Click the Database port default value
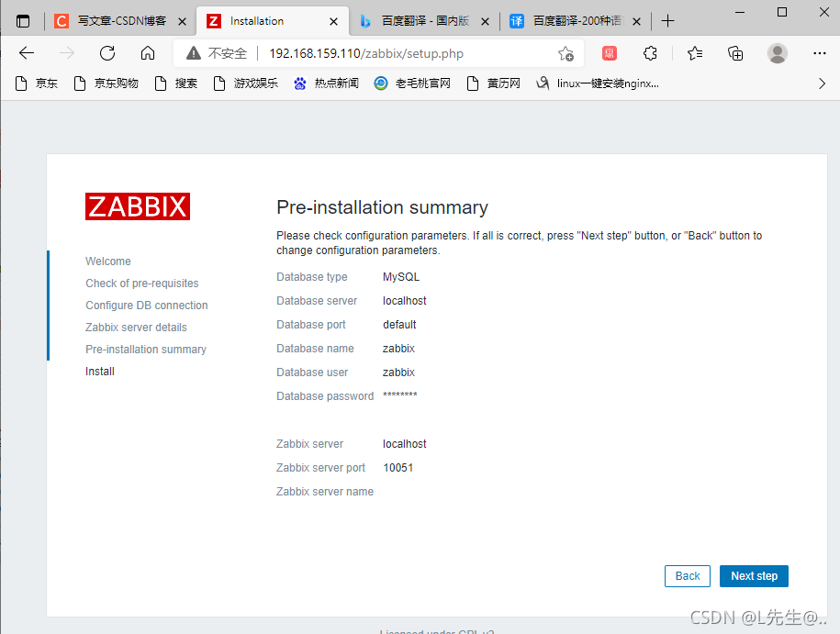 [399, 325]
